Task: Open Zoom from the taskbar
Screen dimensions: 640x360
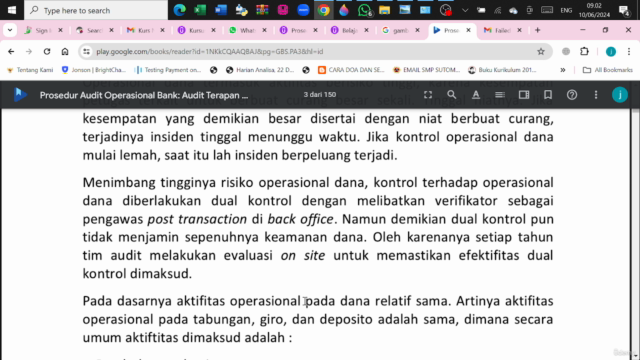Action: click(x=303, y=10)
